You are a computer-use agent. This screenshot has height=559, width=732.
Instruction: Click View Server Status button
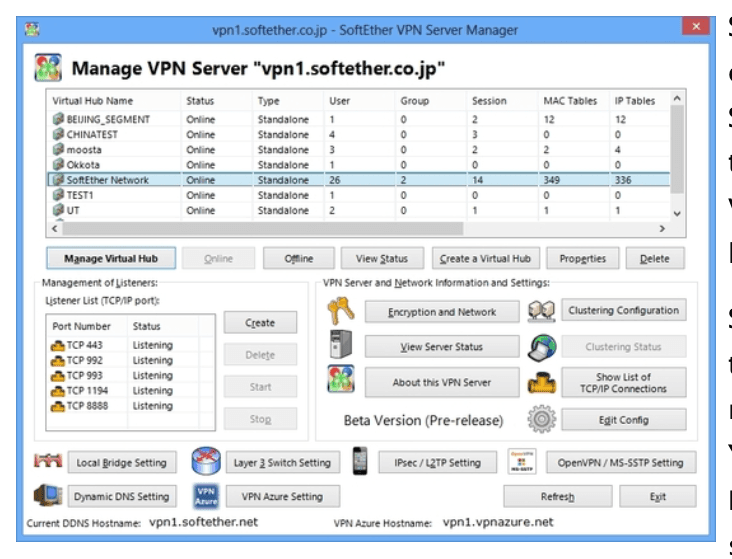pos(442,347)
